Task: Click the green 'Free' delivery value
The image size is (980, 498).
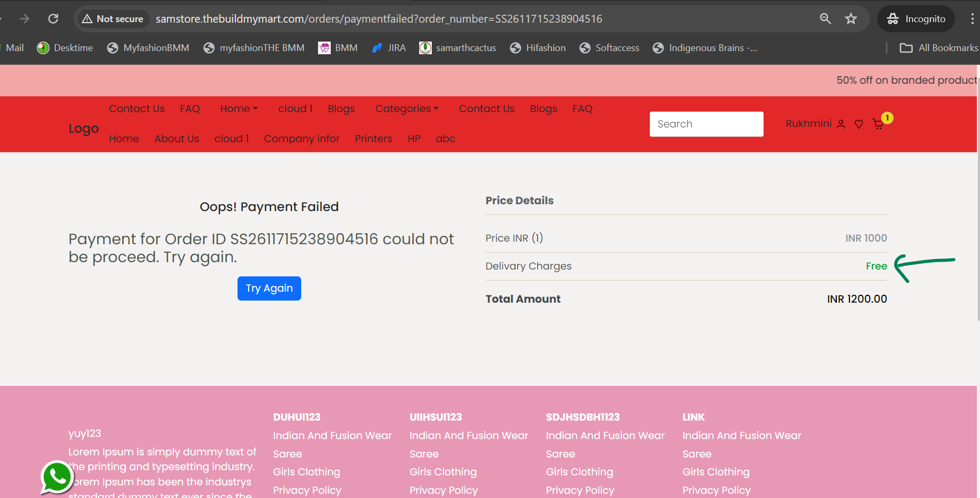Action: coord(876,266)
